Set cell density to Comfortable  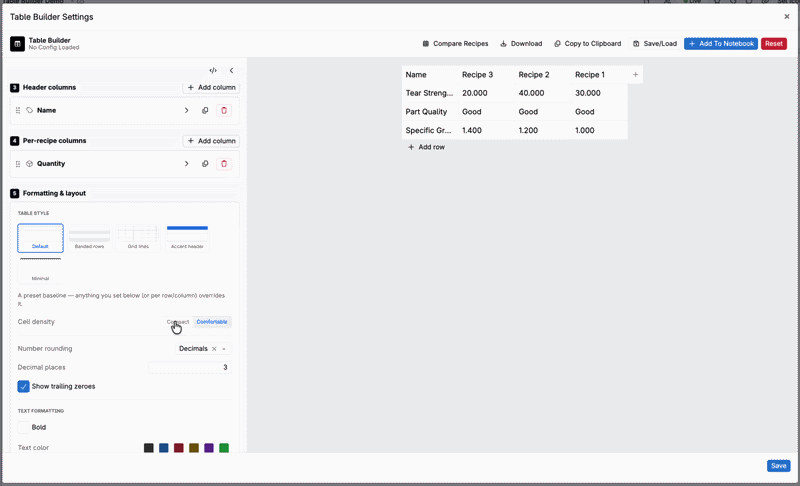[212, 322]
